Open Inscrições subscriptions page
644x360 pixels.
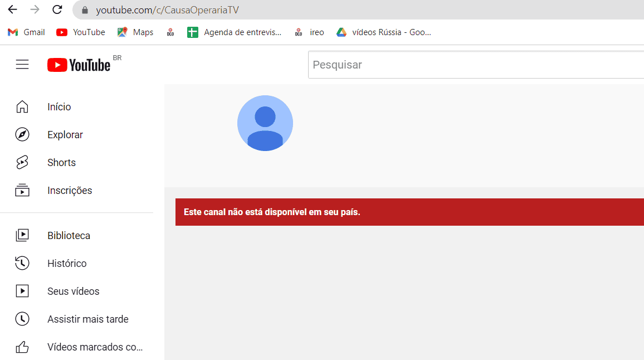(x=70, y=191)
